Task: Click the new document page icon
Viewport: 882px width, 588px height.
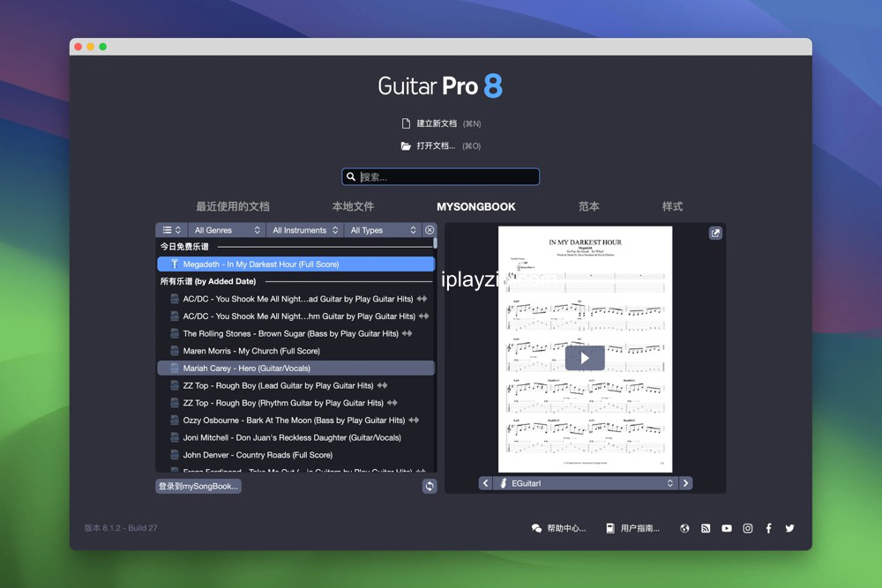Action: 406,123
